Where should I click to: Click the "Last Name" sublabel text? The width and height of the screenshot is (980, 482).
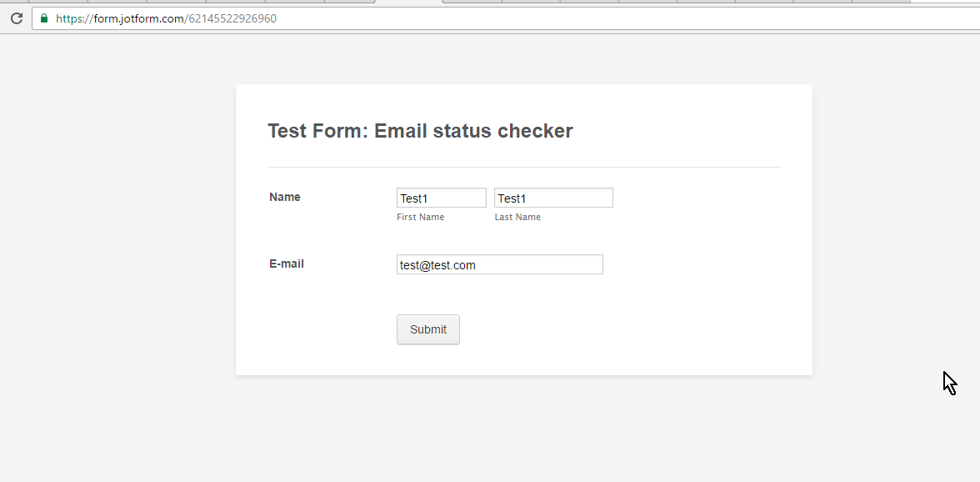[x=517, y=218]
